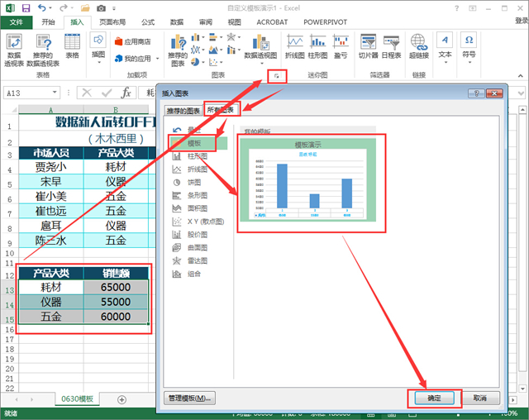529x420 pixels.
Task: Click the dialog Help question mark button
Action: point(476,93)
